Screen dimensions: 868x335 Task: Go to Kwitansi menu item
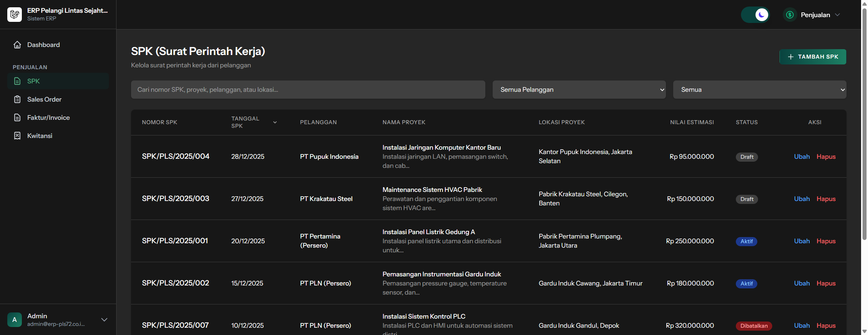40,136
